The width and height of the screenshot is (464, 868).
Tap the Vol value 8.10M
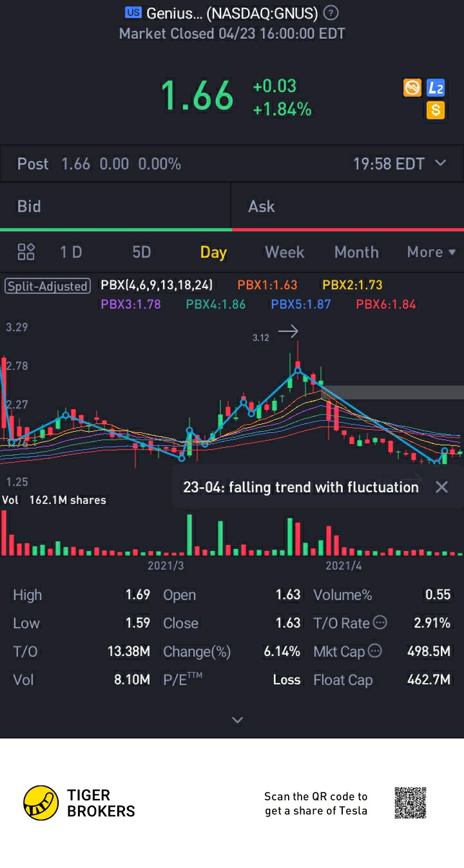[132, 679]
